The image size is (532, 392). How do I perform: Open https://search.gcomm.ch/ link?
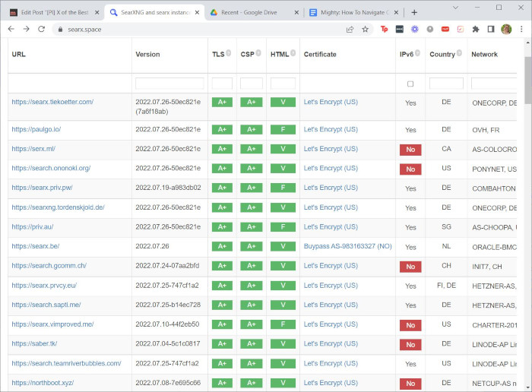tap(49, 266)
